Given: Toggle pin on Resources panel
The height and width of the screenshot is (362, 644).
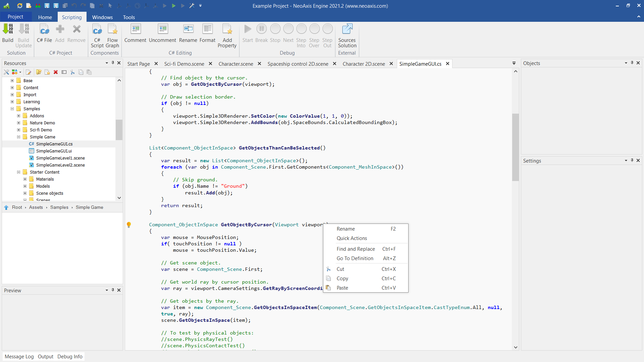Looking at the screenshot, I should click(113, 63).
